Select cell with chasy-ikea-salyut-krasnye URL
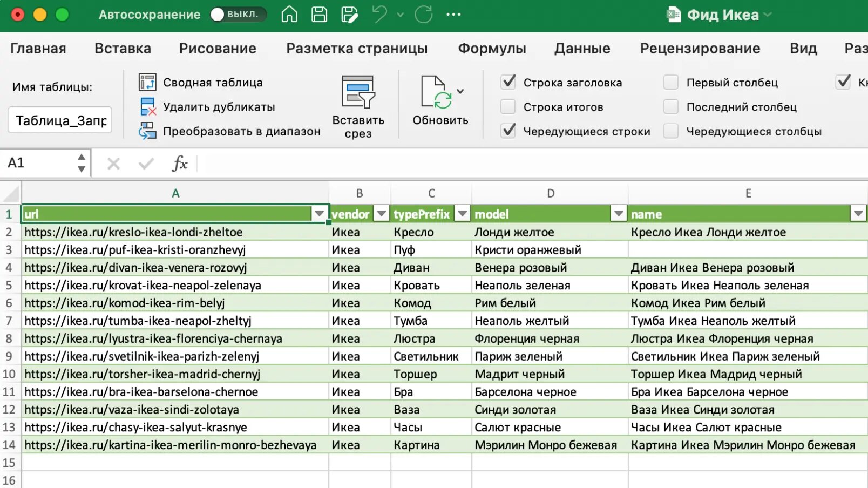The height and width of the screenshot is (488, 868). 175,428
